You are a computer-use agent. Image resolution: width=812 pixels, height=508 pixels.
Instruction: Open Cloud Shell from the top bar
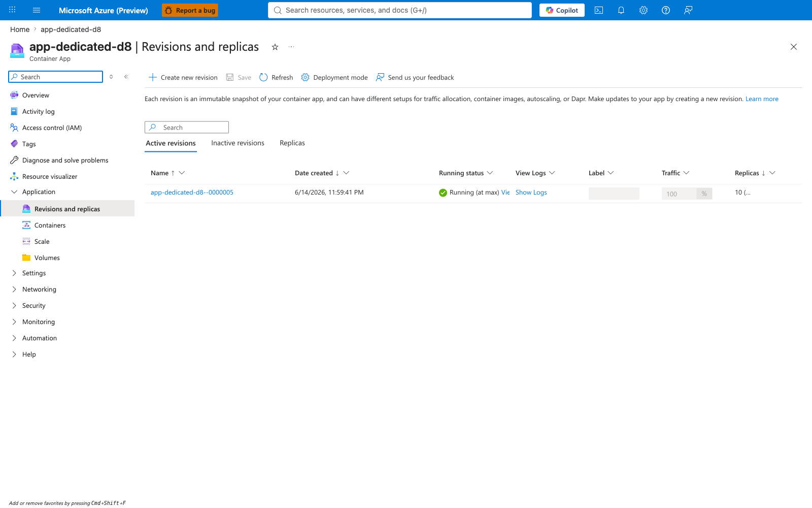point(599,10)
